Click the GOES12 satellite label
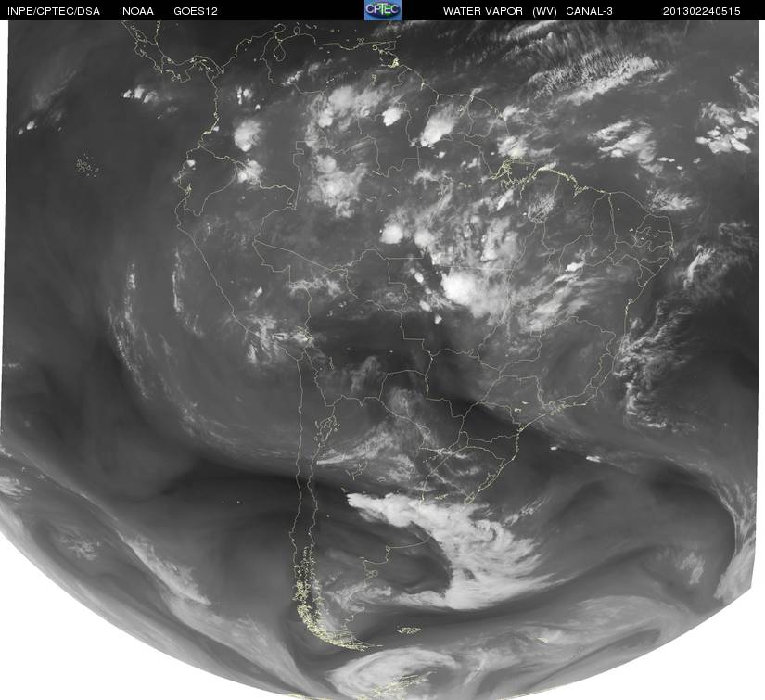Screen dimensions: 765x700 (196, 11)
